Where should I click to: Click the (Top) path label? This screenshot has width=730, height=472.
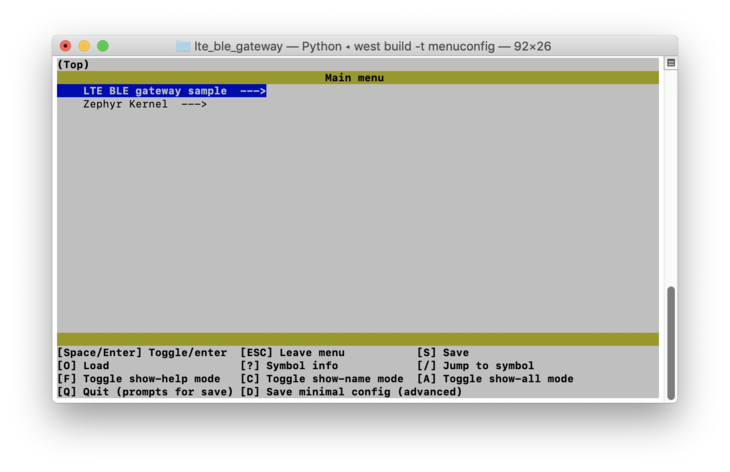click(x=73, y=65)
